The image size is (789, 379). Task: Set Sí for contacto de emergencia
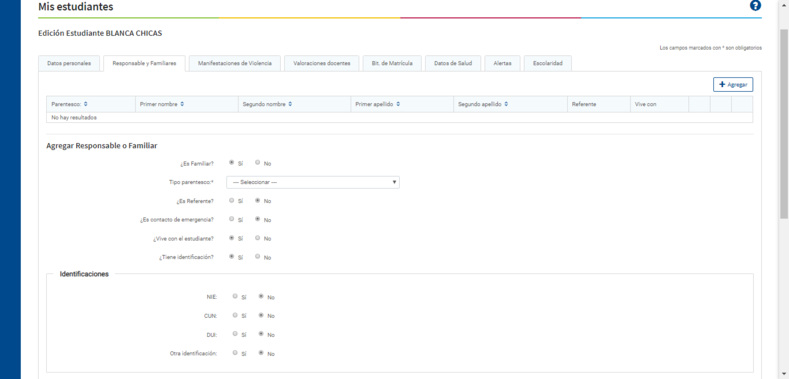[x=231, y=219]
